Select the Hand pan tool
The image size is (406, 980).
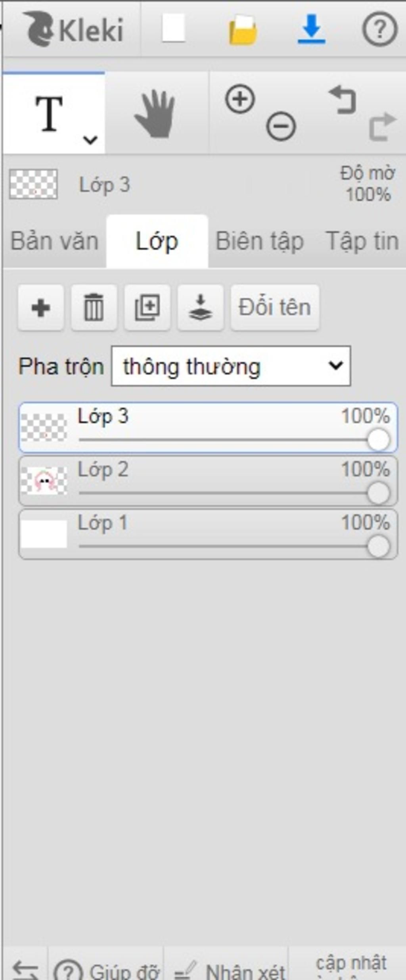[x=155, y=114]
